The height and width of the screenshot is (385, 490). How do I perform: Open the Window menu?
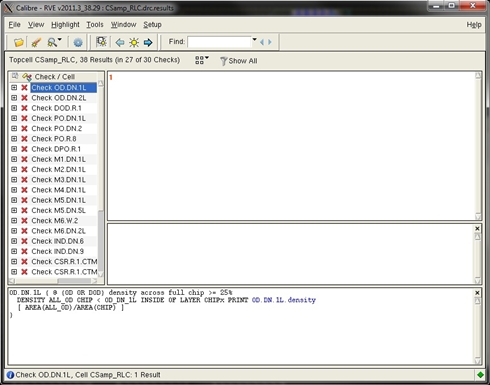coord(123,25)
